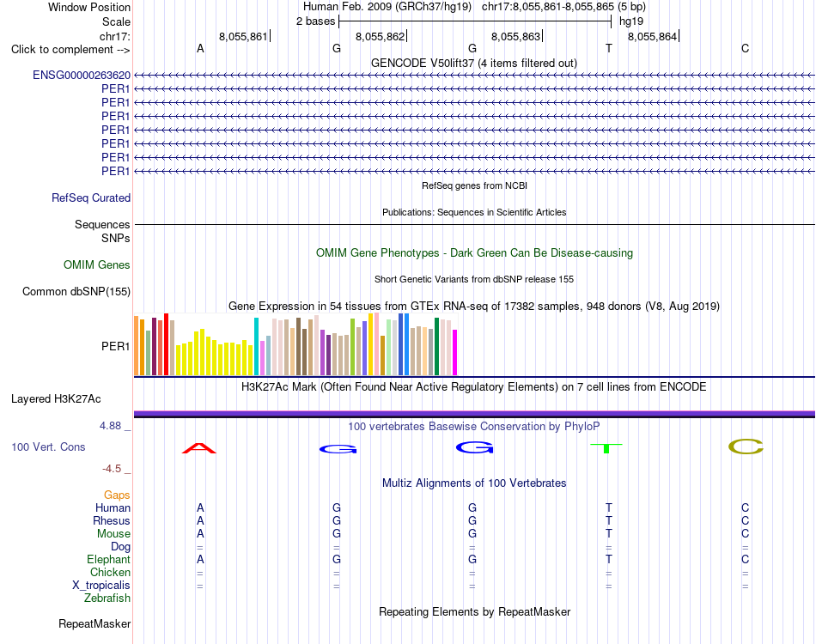Open the ENSG00000263620 gene track label
Image resolution: width=816 pixels, height=644 pixels.
coord(82,75)
